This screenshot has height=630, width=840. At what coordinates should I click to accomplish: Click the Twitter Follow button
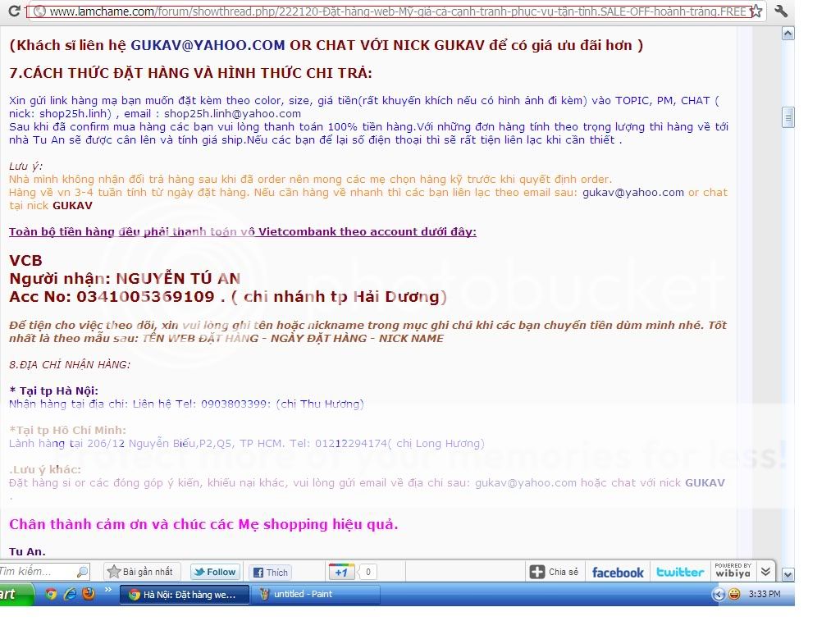click(x=216, y=572)
